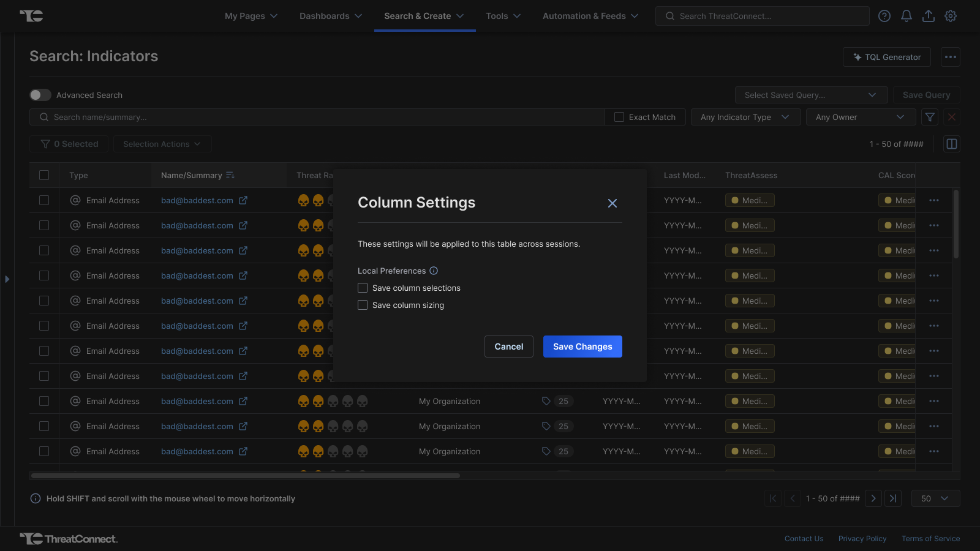Screen dimensions: 980x551
Task: Open the settings gear icon
Action: (x=950, y=16)
